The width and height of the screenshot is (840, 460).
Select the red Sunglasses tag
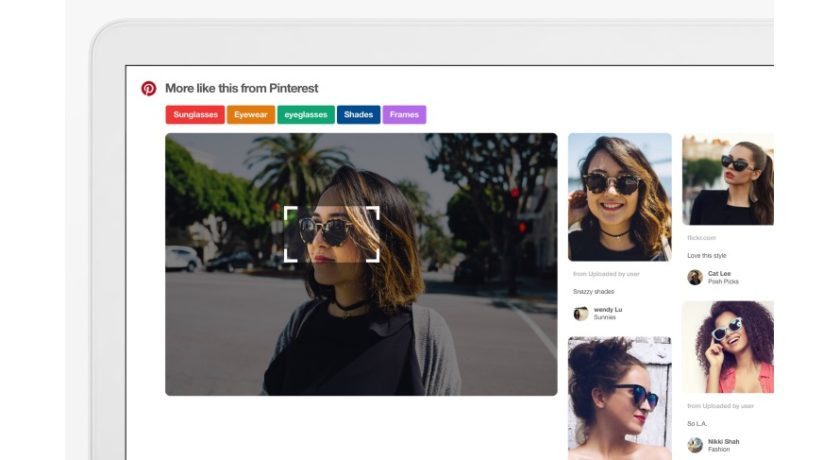click(195, 115)
